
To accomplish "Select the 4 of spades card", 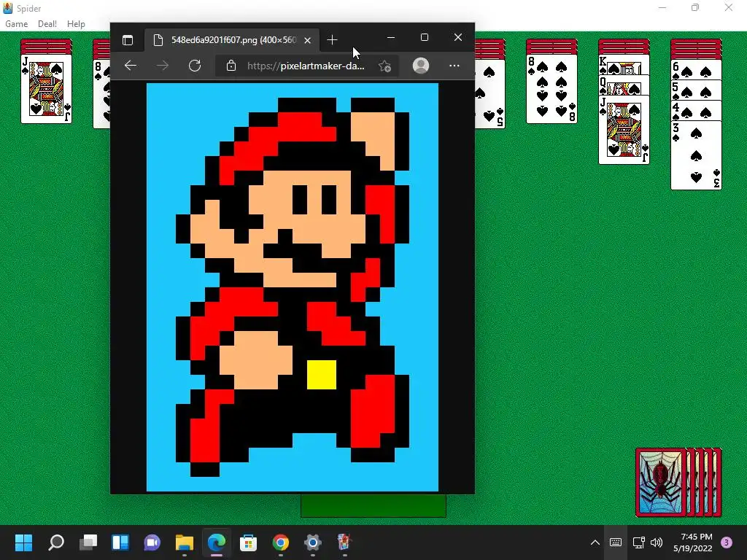I will 696,110.
